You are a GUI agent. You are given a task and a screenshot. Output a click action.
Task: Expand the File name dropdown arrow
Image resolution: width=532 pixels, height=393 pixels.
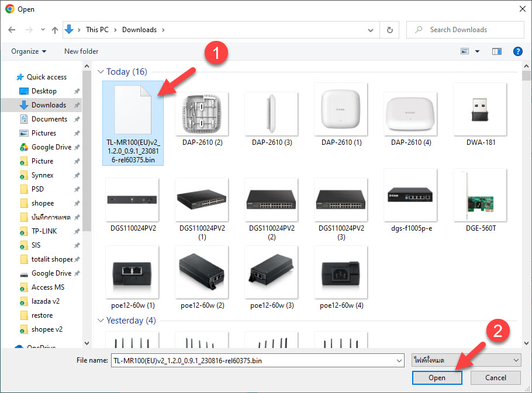[399, 360]
